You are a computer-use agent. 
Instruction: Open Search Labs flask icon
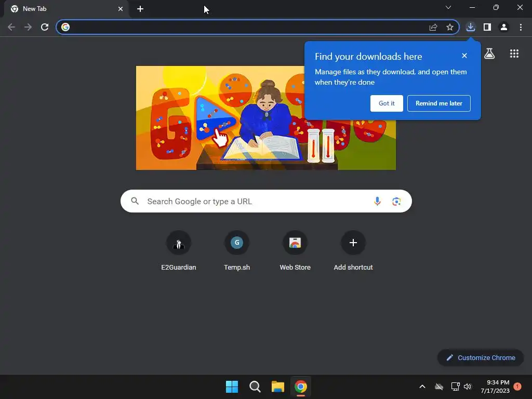[489, 54]
